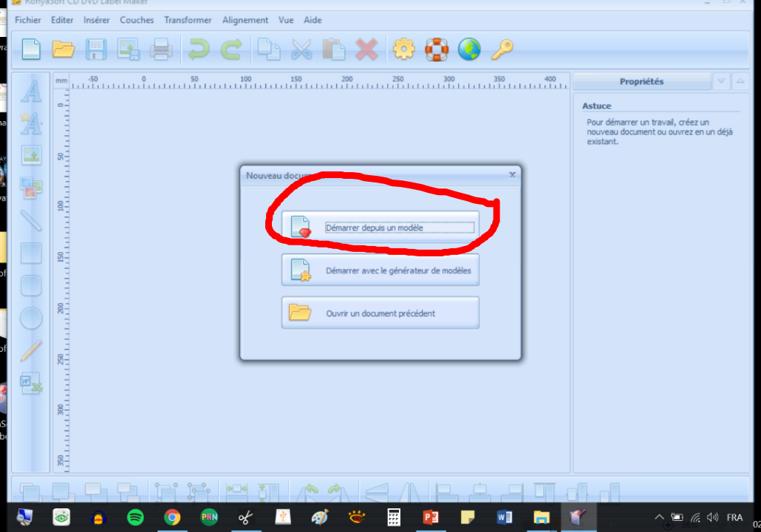This screenshot has width=761, height=532.
Task: Show hidden system tray icons chevron
Action: click(659, 517)
